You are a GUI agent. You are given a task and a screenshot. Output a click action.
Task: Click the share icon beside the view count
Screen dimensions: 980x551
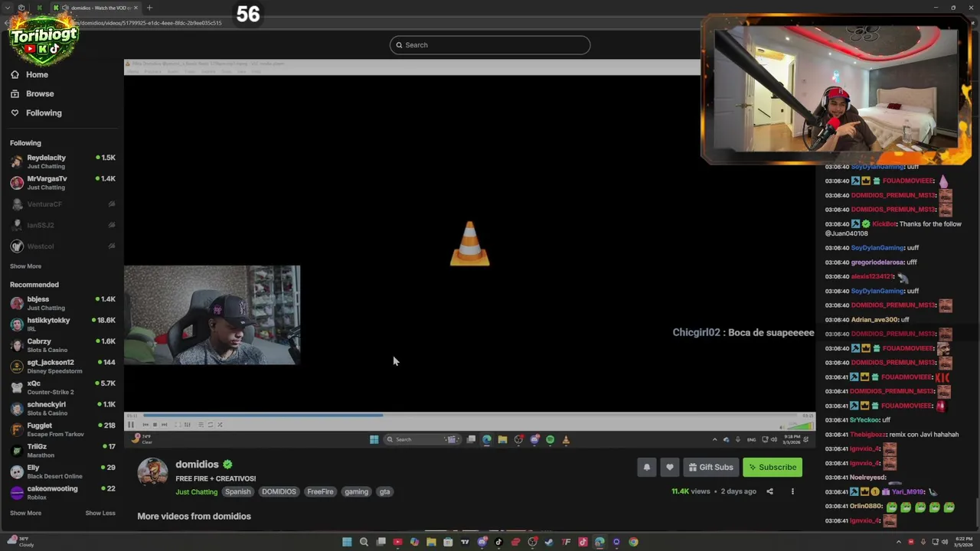(769, 492)
